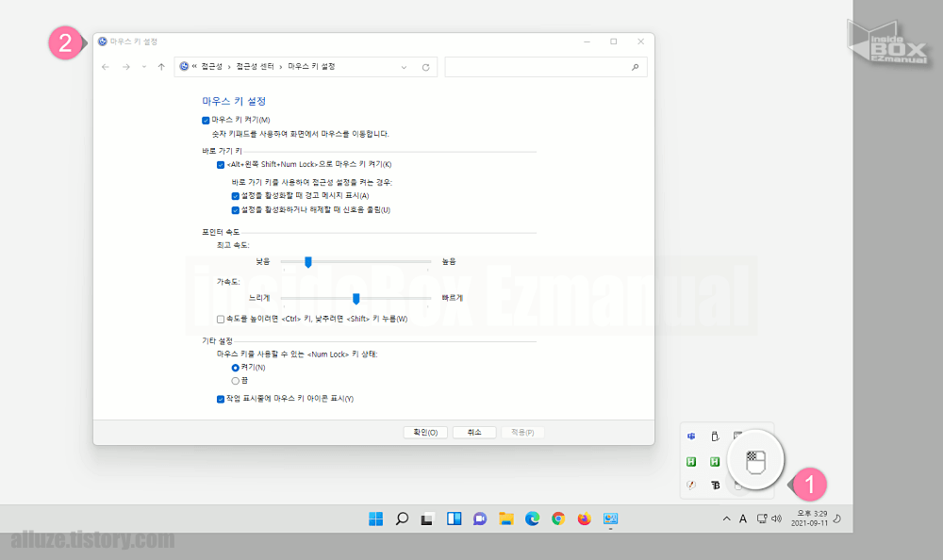This screenshot has height=560, width=943.
Task: Toggle 작업 표시줄에 마우스 키 아이콘 표시(Y)
Action: click(221, 399)
